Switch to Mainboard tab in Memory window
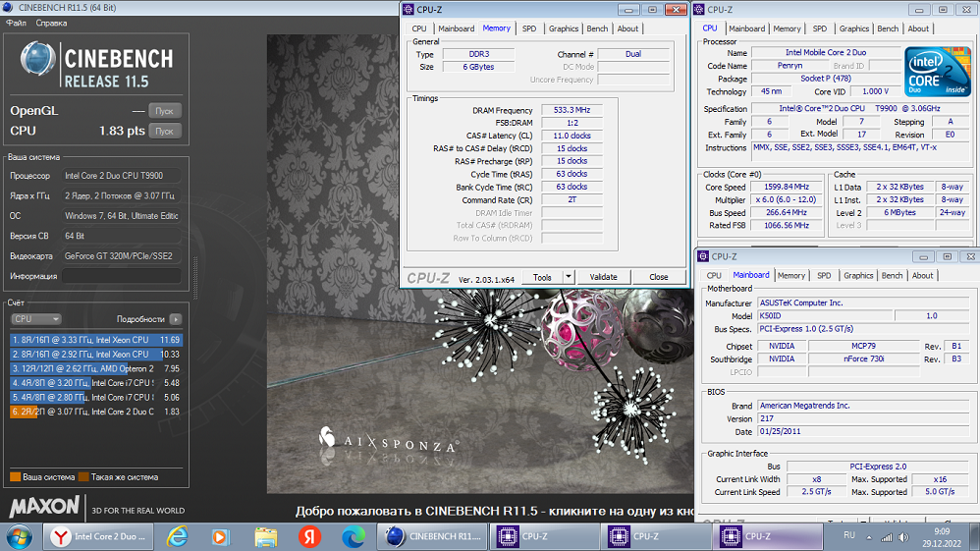980x551 pixels. tap(456, 28)
